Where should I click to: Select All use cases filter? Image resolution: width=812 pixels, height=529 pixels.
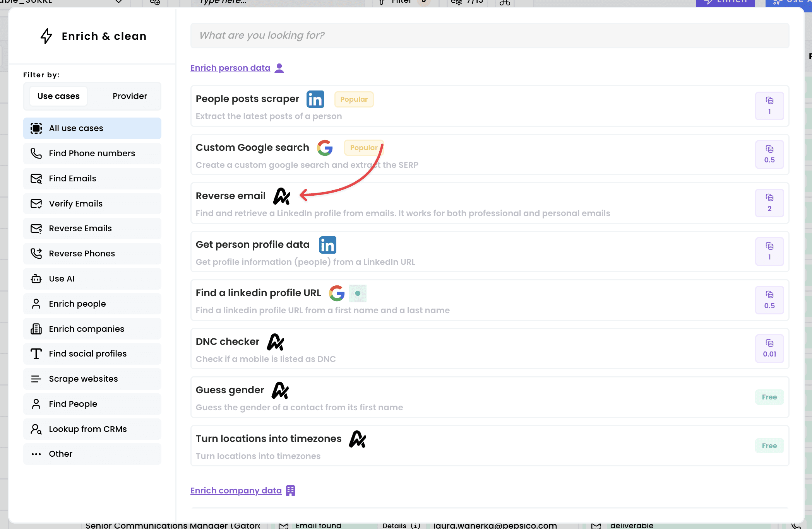(x=92, y=128)
